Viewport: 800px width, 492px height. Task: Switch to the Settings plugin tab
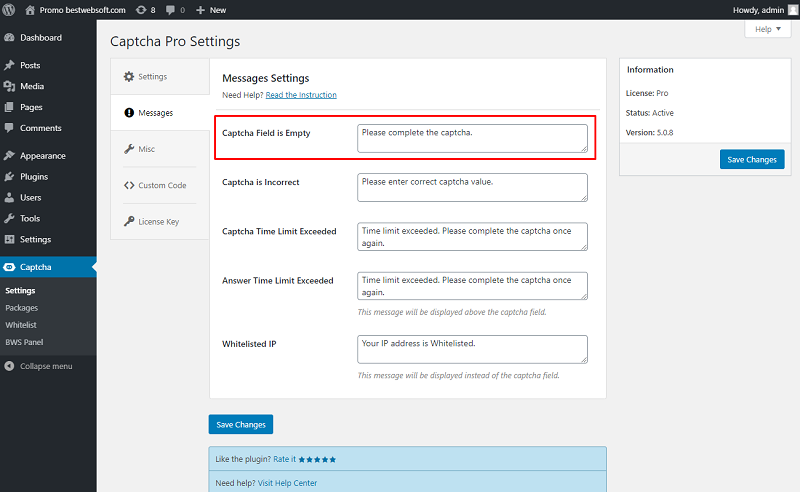click(x=160, y=77)
